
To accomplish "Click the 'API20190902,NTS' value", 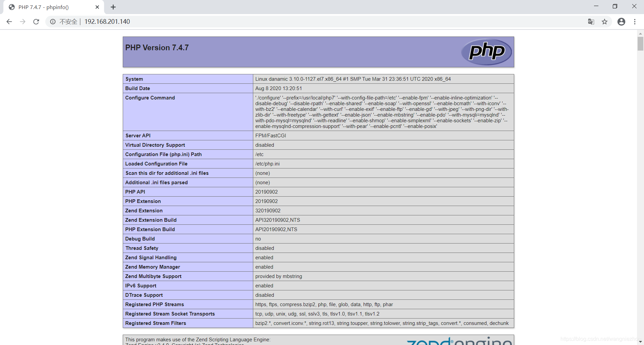I will tap(276, 229).
